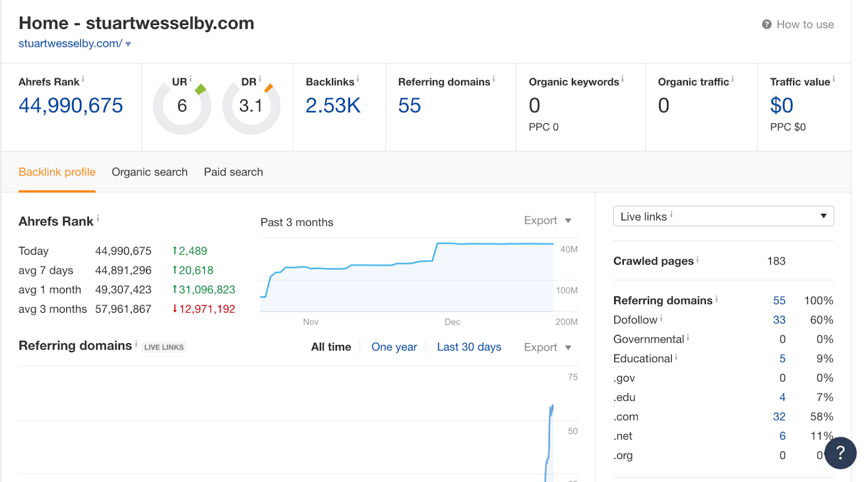This screenshot has height=482, width=868.
Task: Click the 9% Educational percentage
Action: [x=825, y=359]
